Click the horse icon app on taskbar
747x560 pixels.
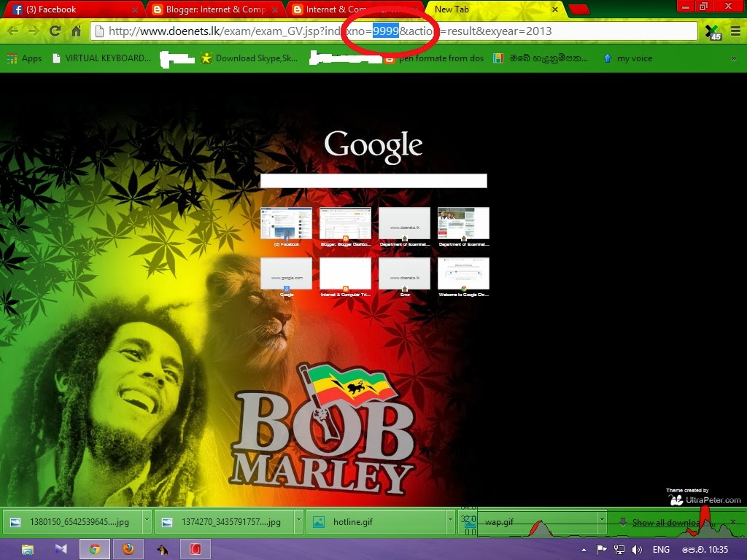162,550
